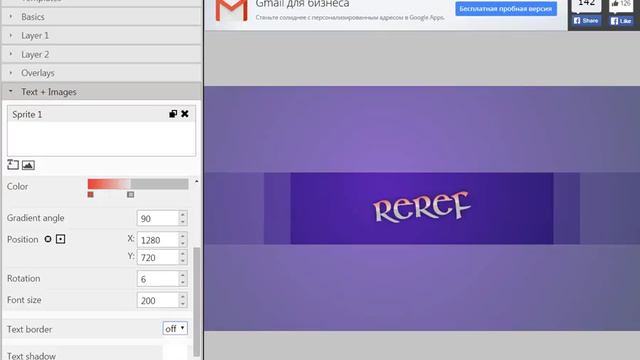
Task: Choose the square center position icon
Action: (x=60, y=239)
